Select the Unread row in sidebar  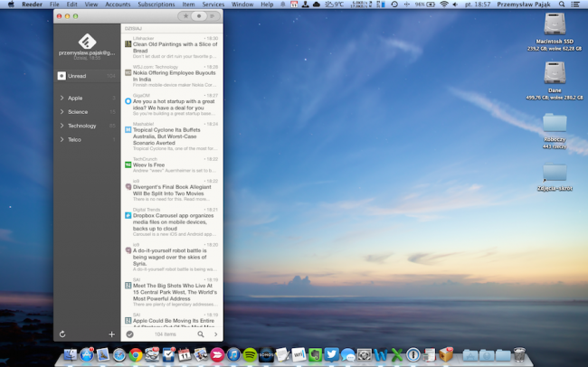pos(87,76)
